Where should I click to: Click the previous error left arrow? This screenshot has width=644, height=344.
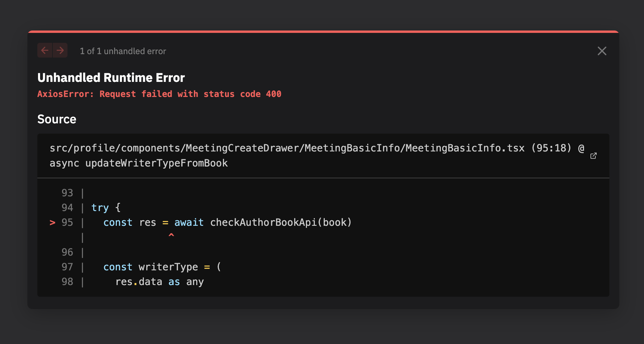coord(45,50)
